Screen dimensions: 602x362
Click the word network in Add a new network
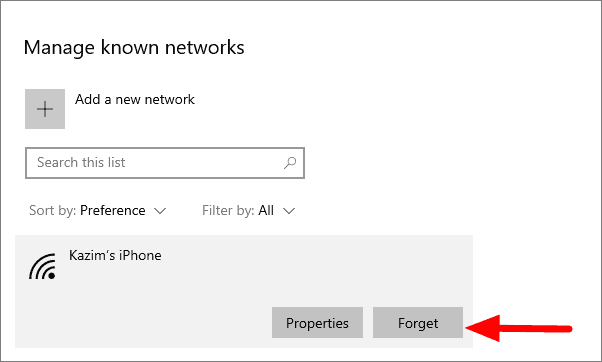tap(170, 99)
